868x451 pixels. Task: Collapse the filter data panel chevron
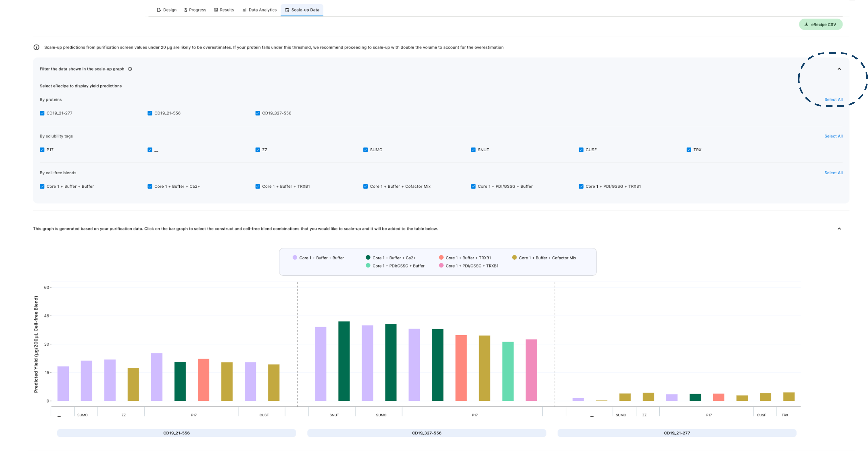[x=839, y=69]
